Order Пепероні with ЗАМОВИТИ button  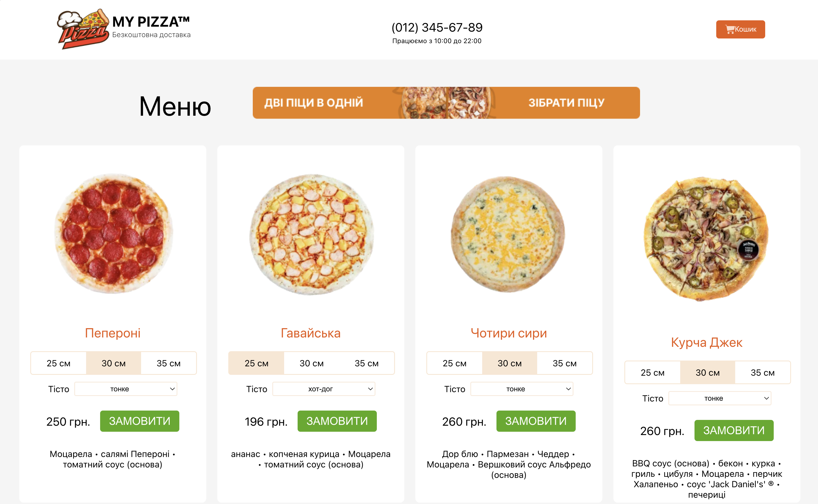[139, 421]
